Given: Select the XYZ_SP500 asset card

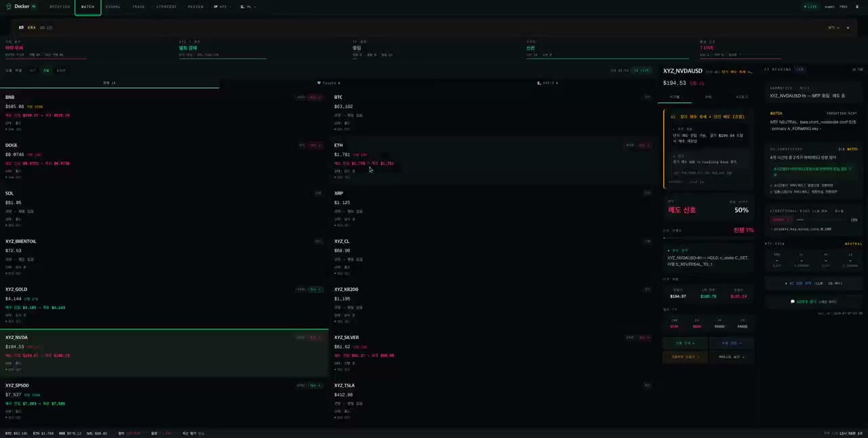Looking at the screenshot, I should tap(164, 401).
